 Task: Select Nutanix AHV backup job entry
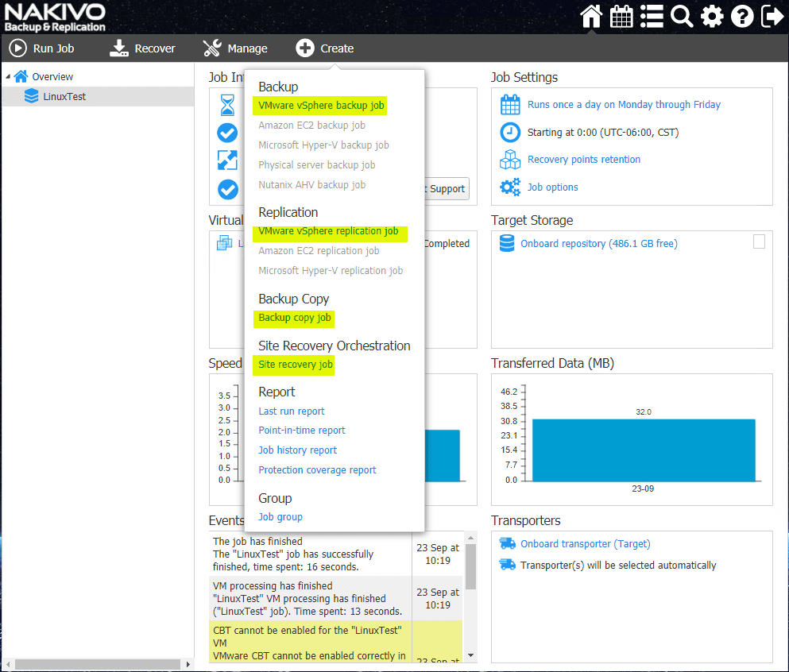click(311, 185)
